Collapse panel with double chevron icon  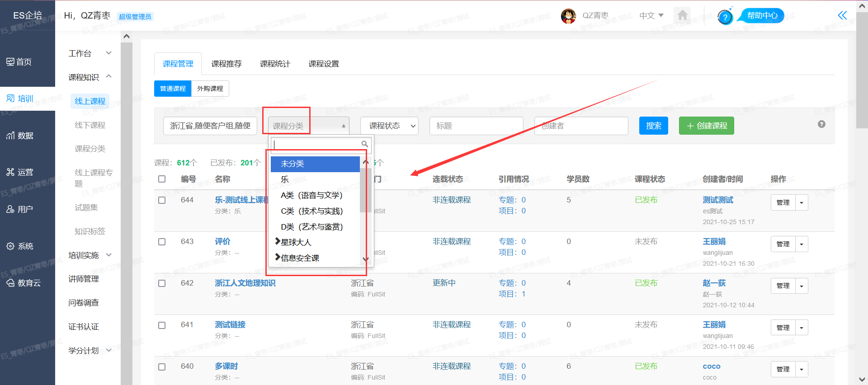tap(842, 15)
